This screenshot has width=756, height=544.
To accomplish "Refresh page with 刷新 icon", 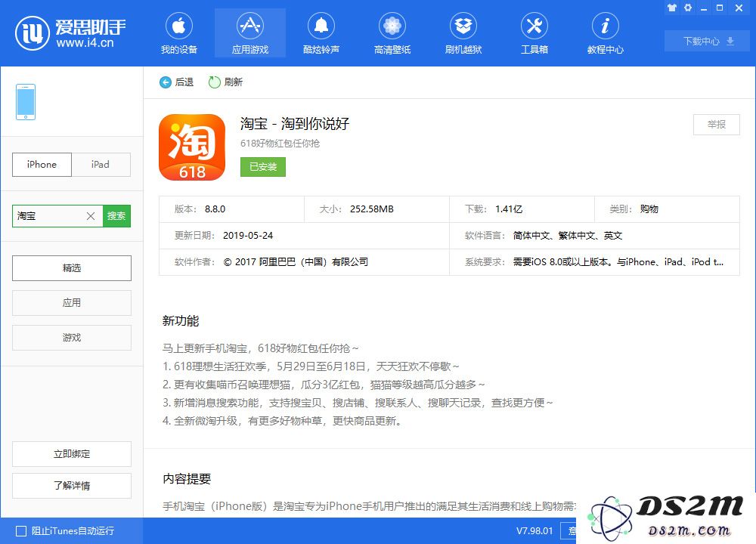I will pyautogui.click(x=225, y=82).
